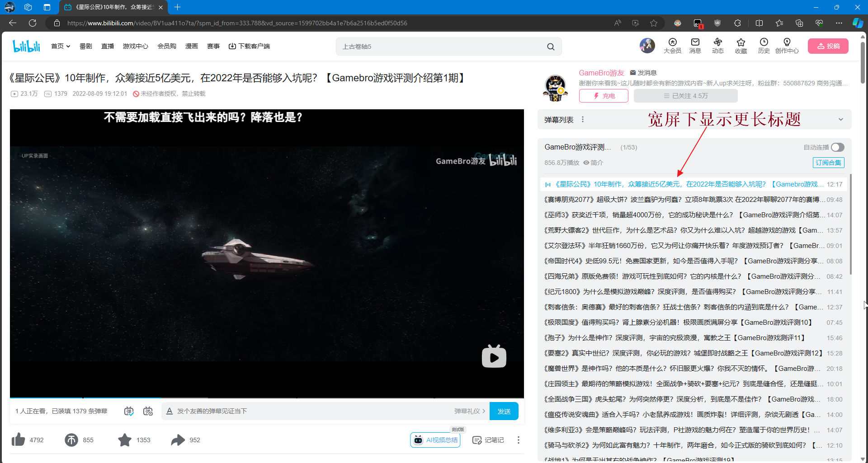
Task: Open 动态 feed icon
Action: [x=718, y=46]
